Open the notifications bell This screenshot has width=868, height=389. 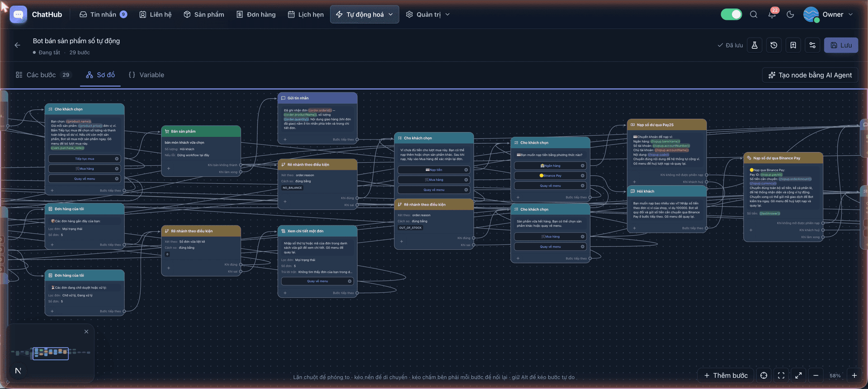(x=772, y=14)
